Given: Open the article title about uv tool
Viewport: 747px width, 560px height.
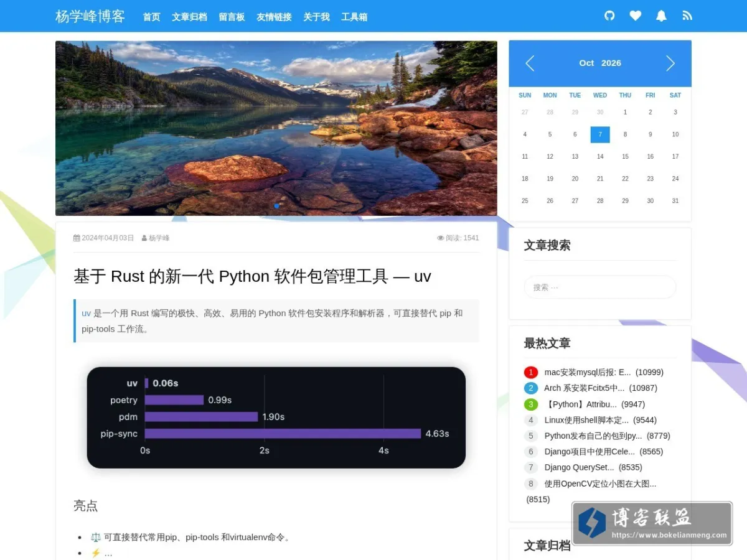Looking at the screenshot, I should [x=252, y=276].
